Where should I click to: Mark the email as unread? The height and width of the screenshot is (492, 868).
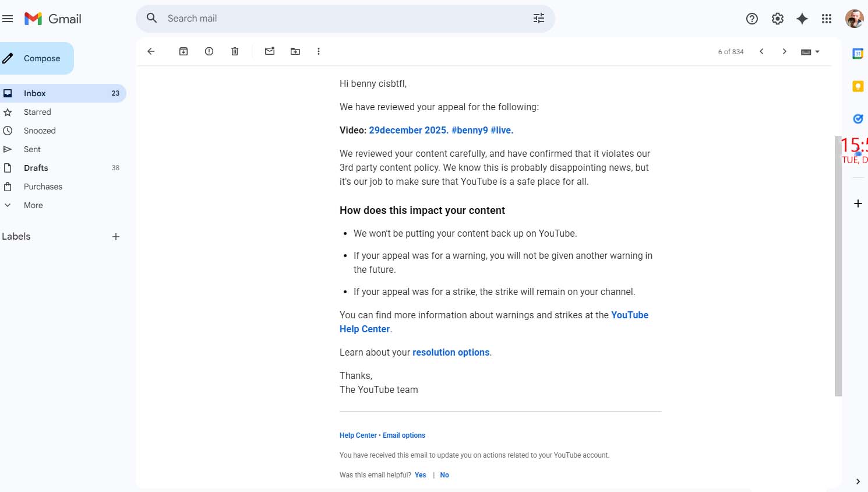pyautogui.click(x=270, y=51)
